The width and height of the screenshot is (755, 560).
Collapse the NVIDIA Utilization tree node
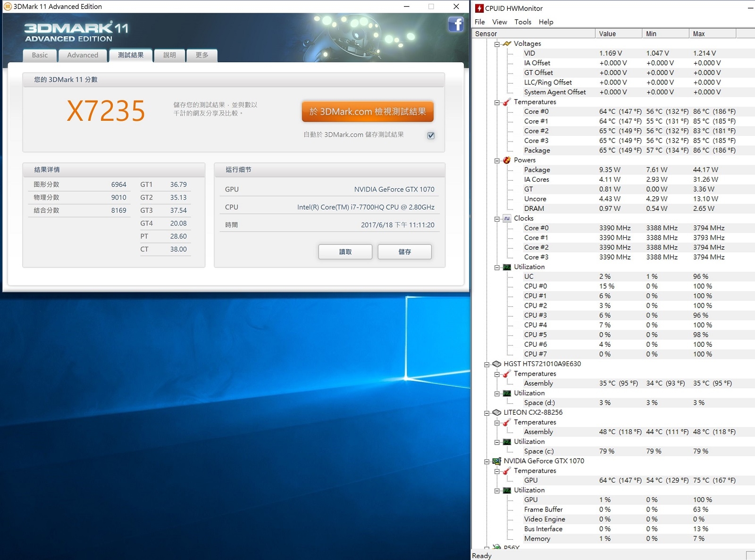point(497,491)
